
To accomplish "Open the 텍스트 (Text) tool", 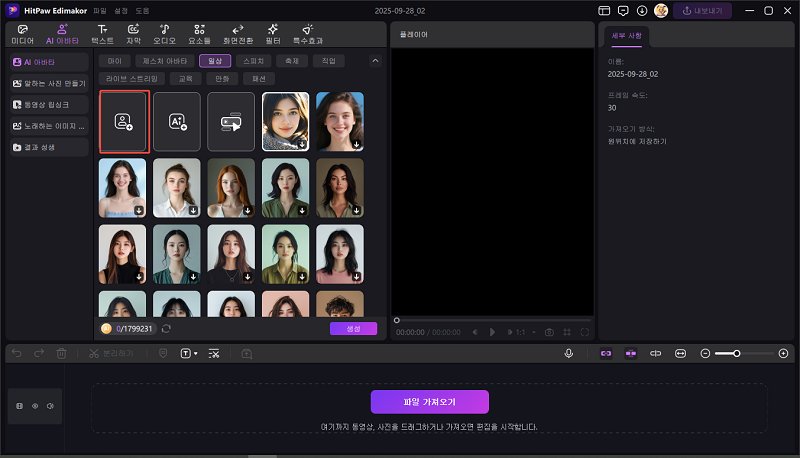I will click(x=103, y=34).
